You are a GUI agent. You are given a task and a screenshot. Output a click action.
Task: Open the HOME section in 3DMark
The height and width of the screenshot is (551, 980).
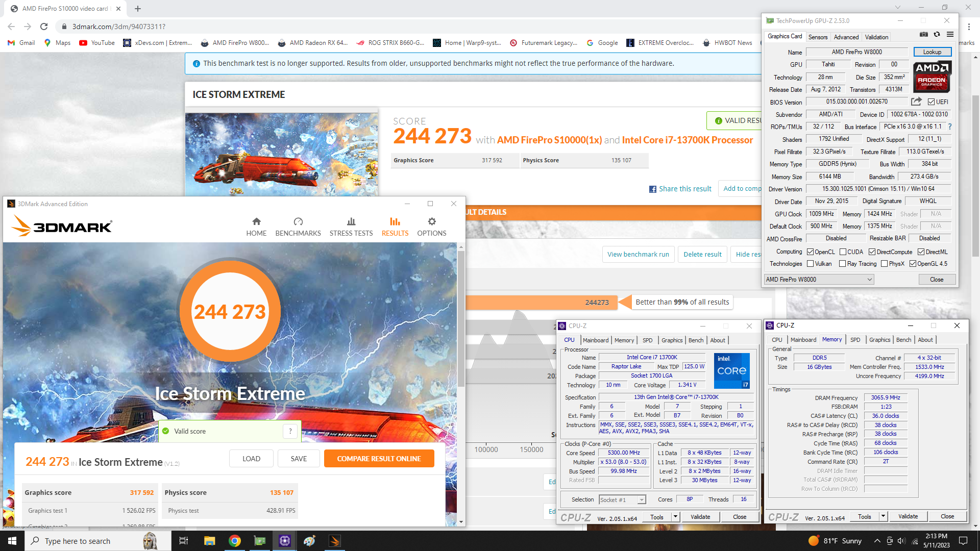pos(256,227)
